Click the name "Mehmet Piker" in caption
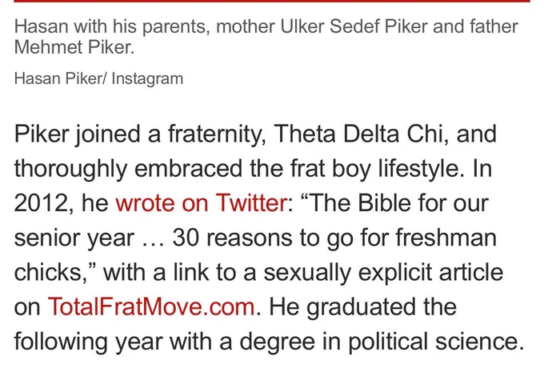Image resolution: width=544 pixels, height=392 pixels. click(74, 47)
